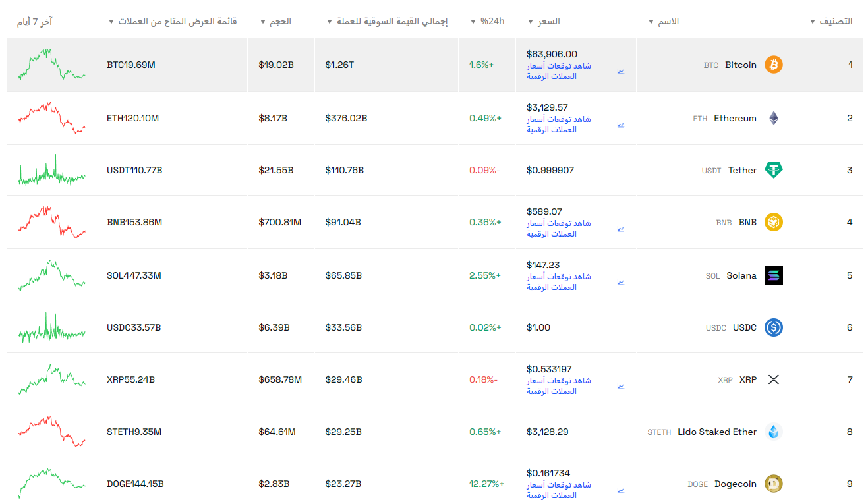Click the Tether logo icon
The image size is (868, 504).
(774, 170)
